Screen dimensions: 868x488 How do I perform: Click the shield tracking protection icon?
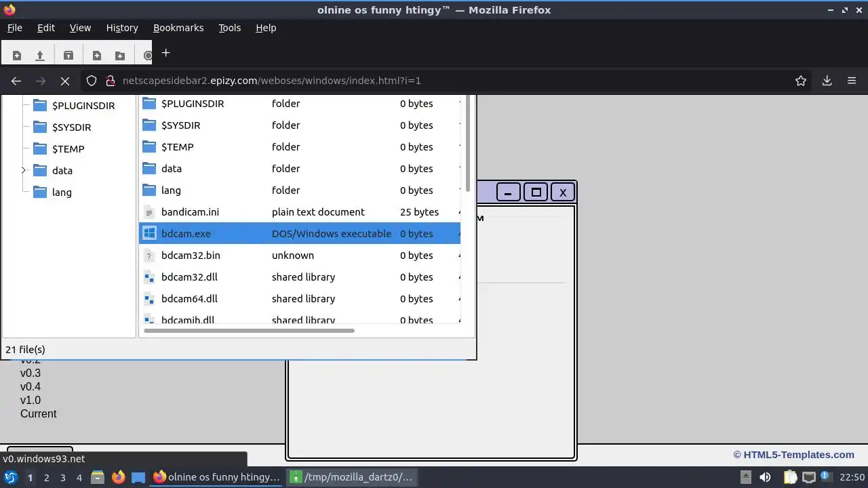pyautogui.click(x=92, y=81)
